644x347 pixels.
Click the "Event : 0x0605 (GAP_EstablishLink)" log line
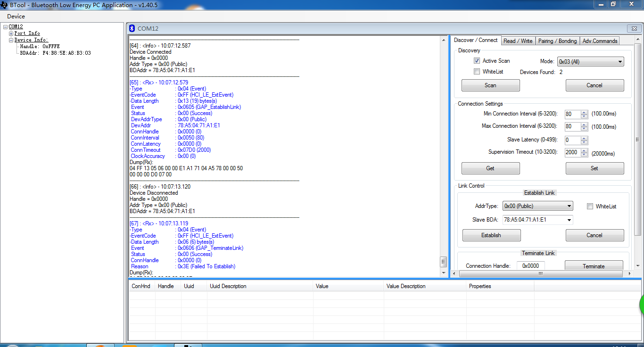[x=186, y=107]
